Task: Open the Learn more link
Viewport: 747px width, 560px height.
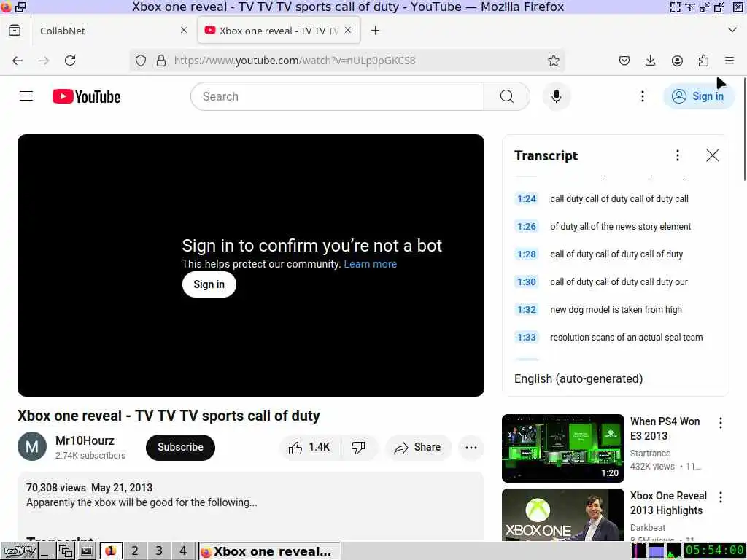Action: 370,264
